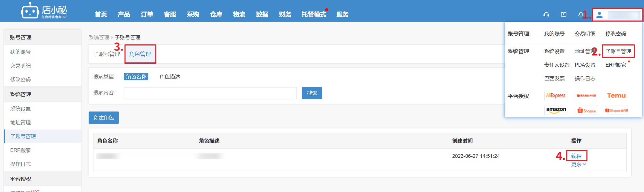Choose the Shopee全托管 platform logo
The width and height of the screenshot is (644, 192).
(617, 110)
